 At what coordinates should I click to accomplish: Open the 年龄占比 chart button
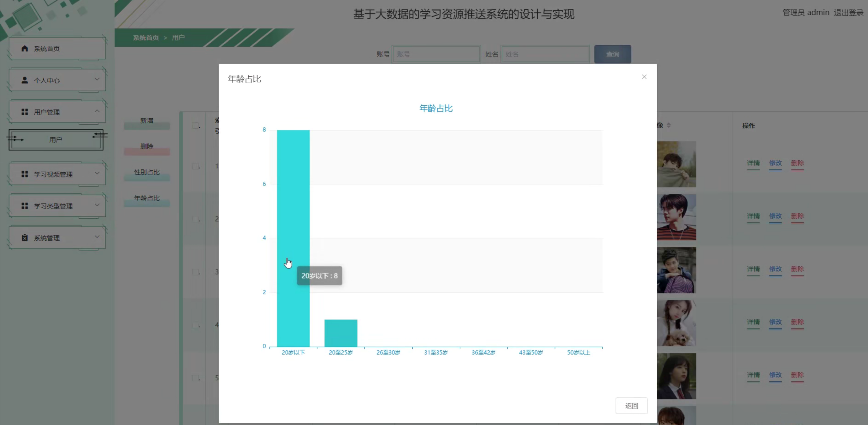click(147, 200)
